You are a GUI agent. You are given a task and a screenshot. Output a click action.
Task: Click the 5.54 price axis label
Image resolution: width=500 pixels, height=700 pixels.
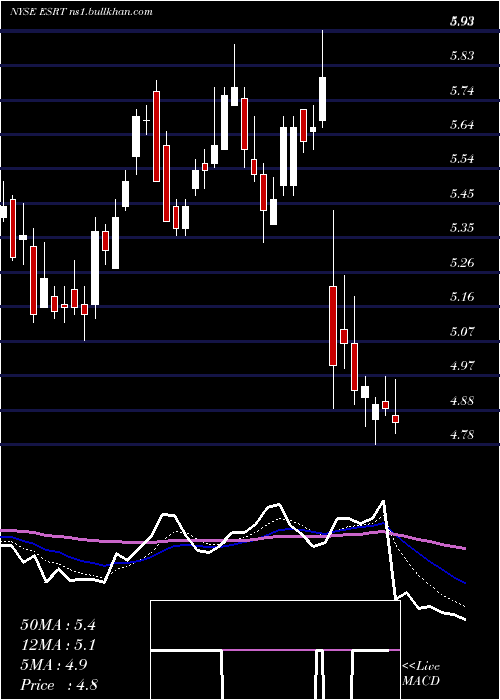pos(462,159)
